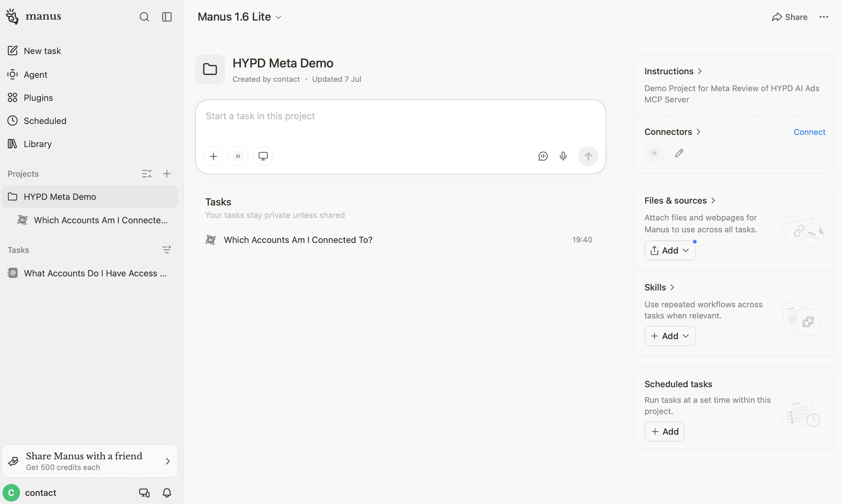Viewport: 842px width, 504px height.
Task: Open the search icon in sidebar
Action: (144, 17)
